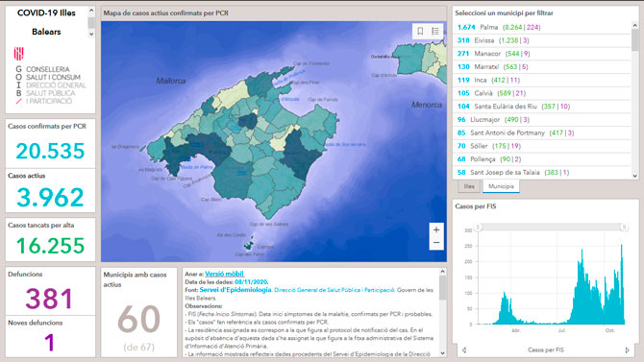The height and width of the screenshot is (362, 644).
Task: Open the map bookmarks icon
Action: pyautogui.click(x=420, y=31)
